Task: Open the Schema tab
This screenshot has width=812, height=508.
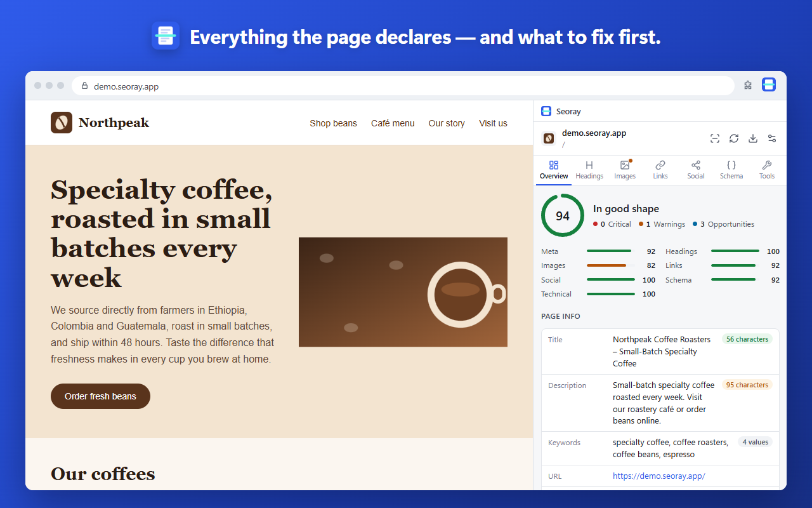Action: [731, 170]
